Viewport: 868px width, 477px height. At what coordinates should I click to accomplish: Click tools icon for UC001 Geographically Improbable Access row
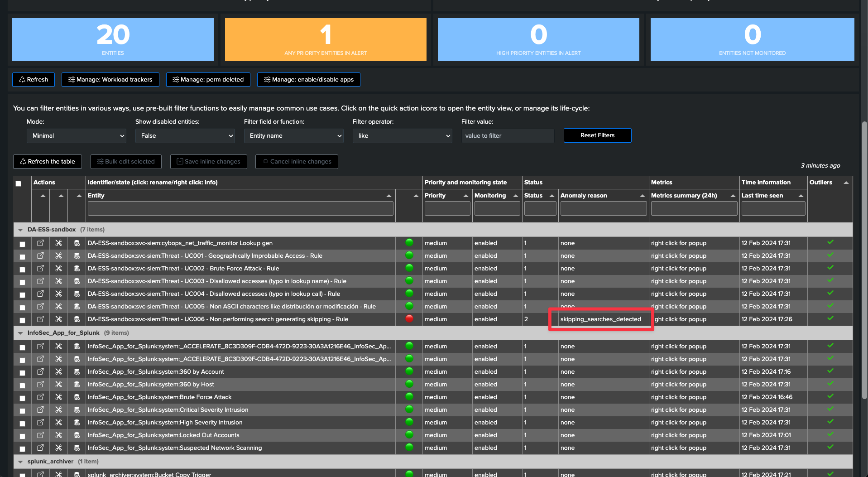click(58, 255)
